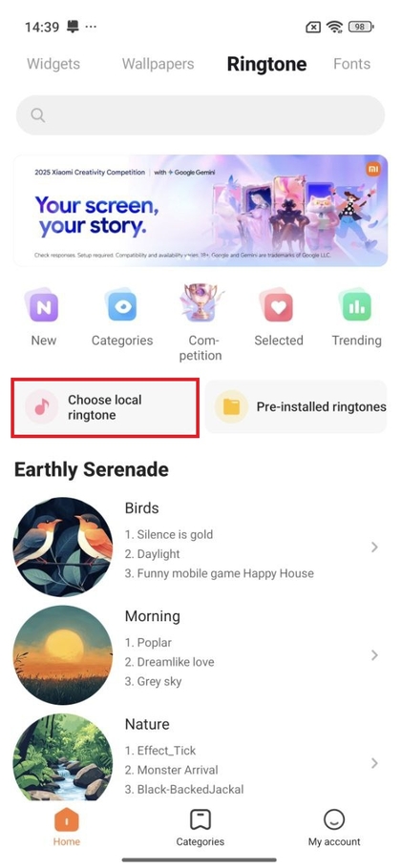Switch to the Wallpapers tab

(x=158, y=64)
